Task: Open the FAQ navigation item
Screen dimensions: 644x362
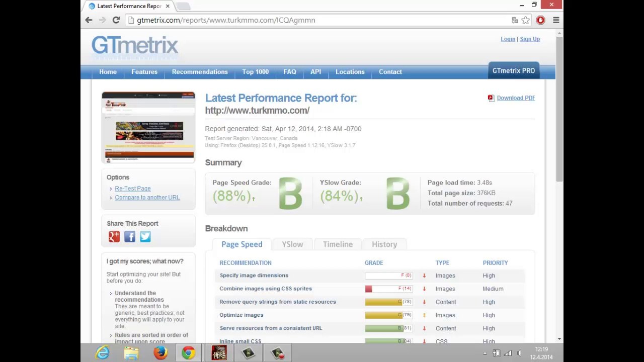Action: tap(290, 72)
